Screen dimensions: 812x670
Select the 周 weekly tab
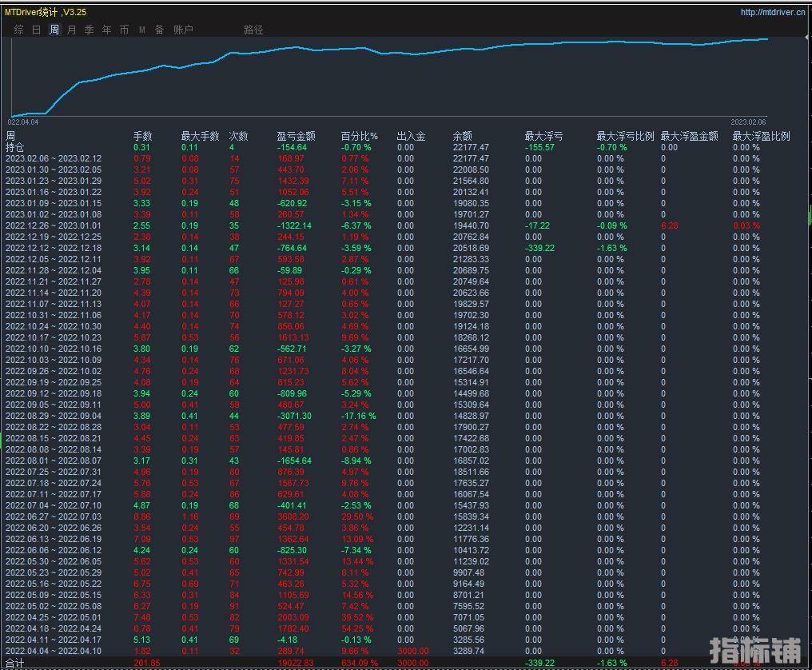point(54,30)
